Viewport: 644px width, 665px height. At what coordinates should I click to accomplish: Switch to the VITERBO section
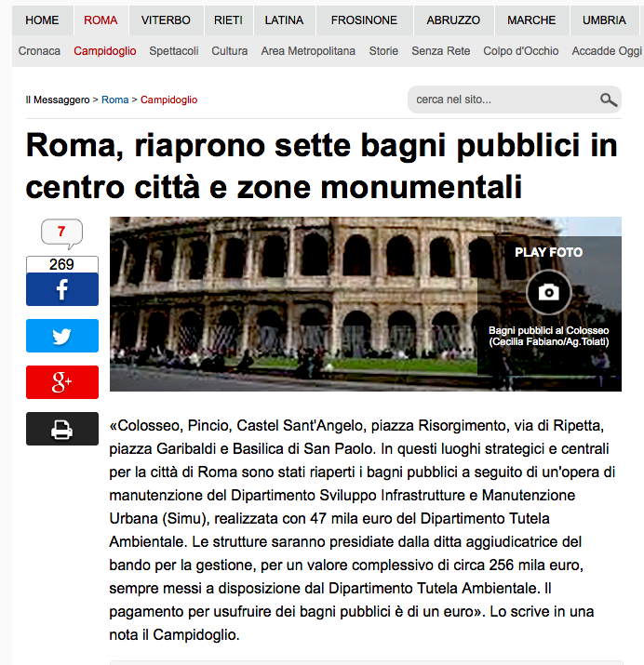(x=166, y=20)
